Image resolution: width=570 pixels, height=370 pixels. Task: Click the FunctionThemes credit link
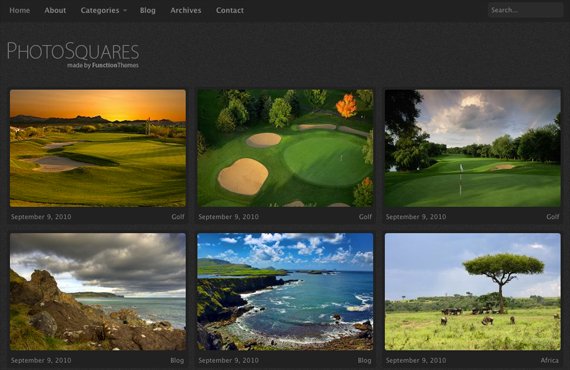click(x=115, y=65)
